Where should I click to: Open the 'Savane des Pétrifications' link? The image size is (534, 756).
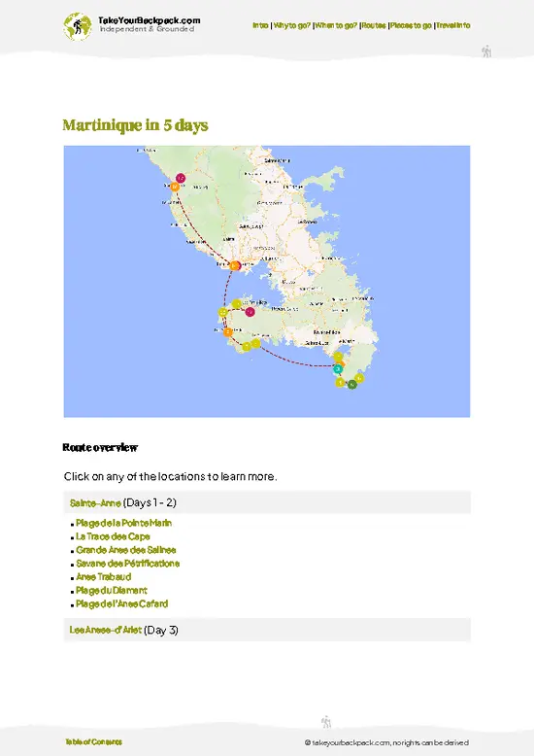tap(128, 564)
